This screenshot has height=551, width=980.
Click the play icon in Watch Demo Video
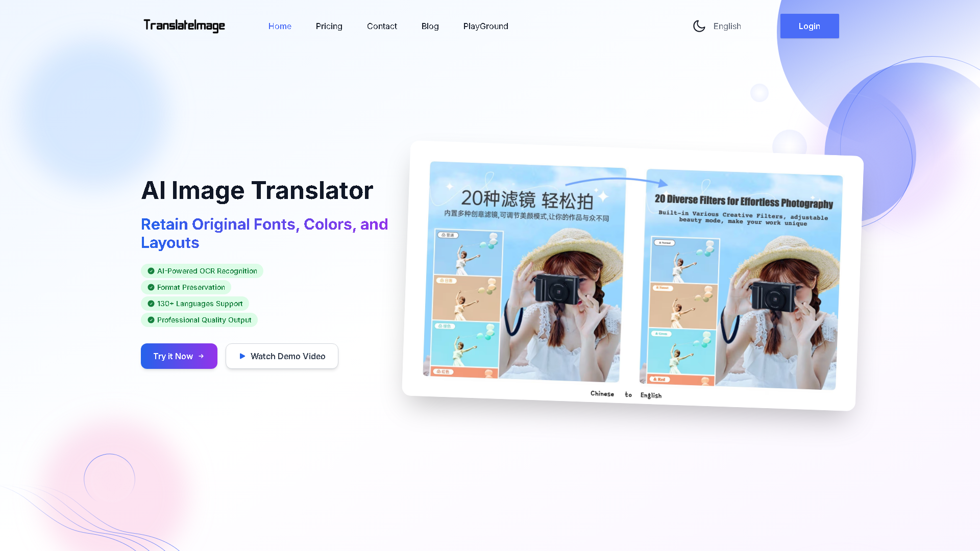click(242, 356)
